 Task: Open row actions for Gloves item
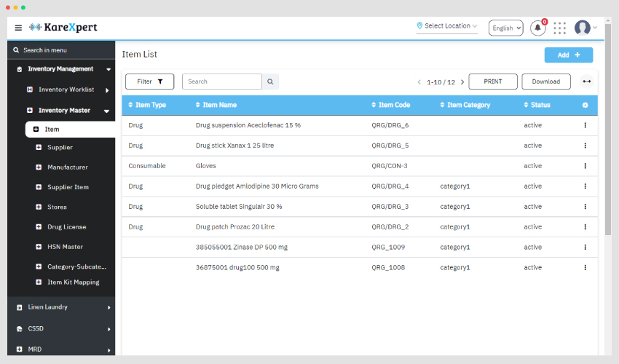click(x=585, y=166)
